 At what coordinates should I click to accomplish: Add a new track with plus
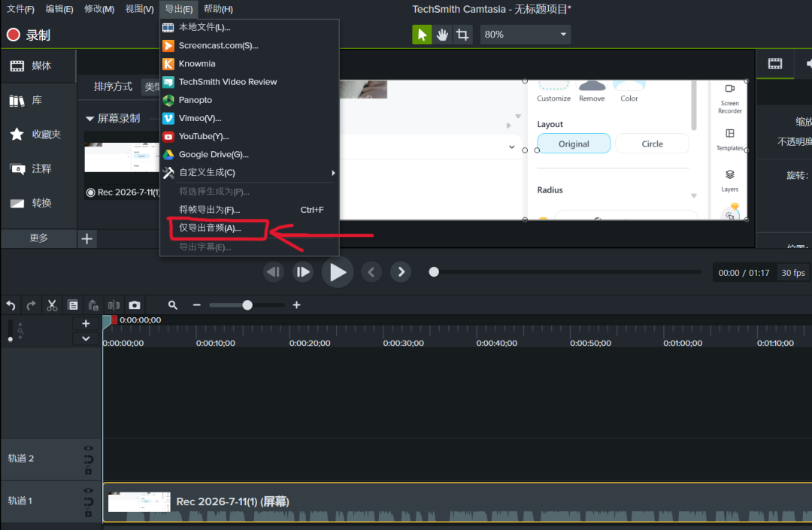coord(86,323)
